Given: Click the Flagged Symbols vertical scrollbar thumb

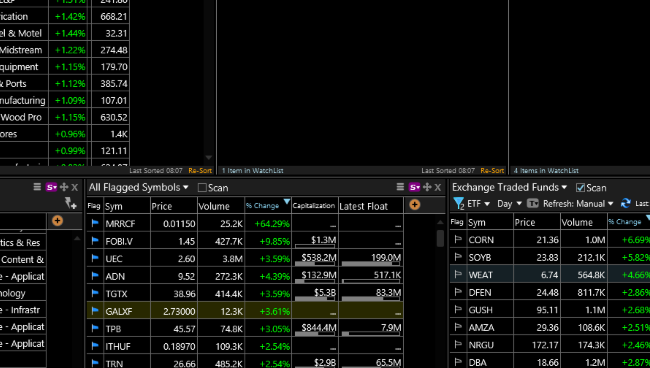Looking at the screenshot, I should point(440,238).
